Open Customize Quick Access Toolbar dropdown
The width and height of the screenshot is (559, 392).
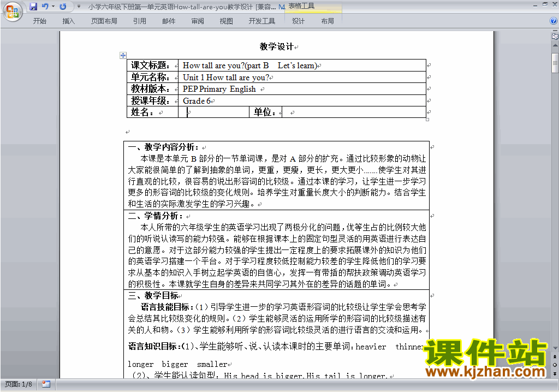pyautogui.click(x=79, y=7)
